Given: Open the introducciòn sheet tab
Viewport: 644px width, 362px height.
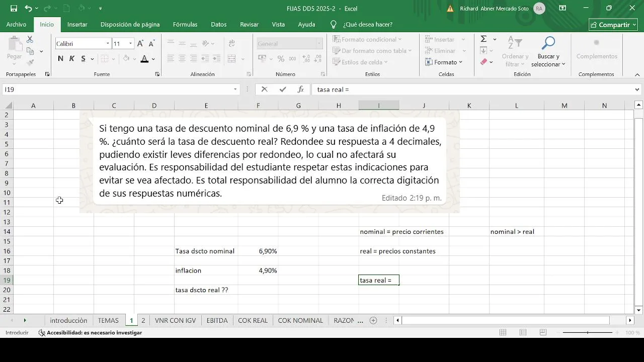Looking at the screenshot, I should (68, 320).
